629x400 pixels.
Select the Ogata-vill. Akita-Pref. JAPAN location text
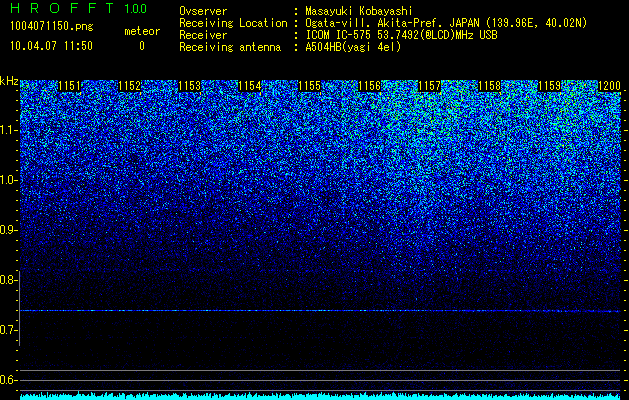(x=446, y=23)
